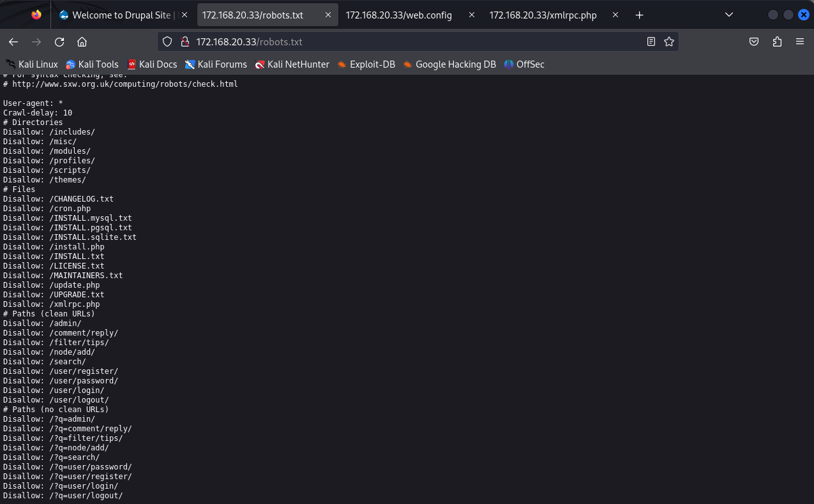This screenshot has height=504, width=814.
Task: Click 'Disallow: /install.php' line
Action: pyautogui.click(x=54, y=247)
